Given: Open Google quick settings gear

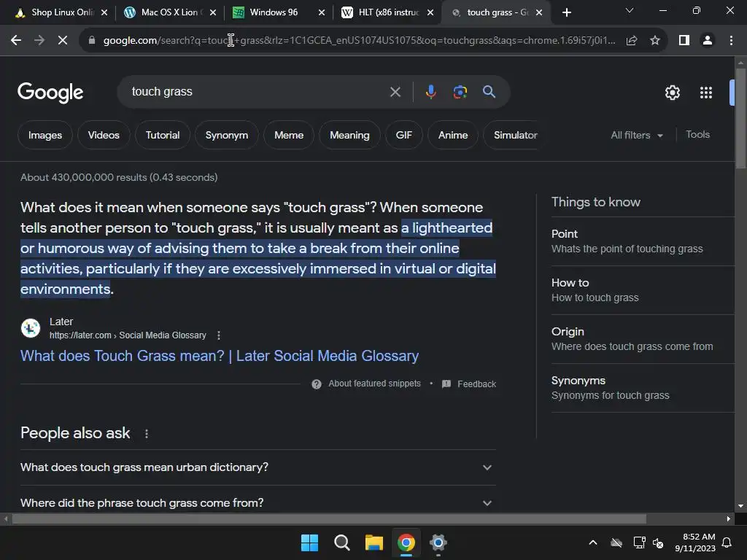Looking at the screenshot, I should (x=672, y=93).
